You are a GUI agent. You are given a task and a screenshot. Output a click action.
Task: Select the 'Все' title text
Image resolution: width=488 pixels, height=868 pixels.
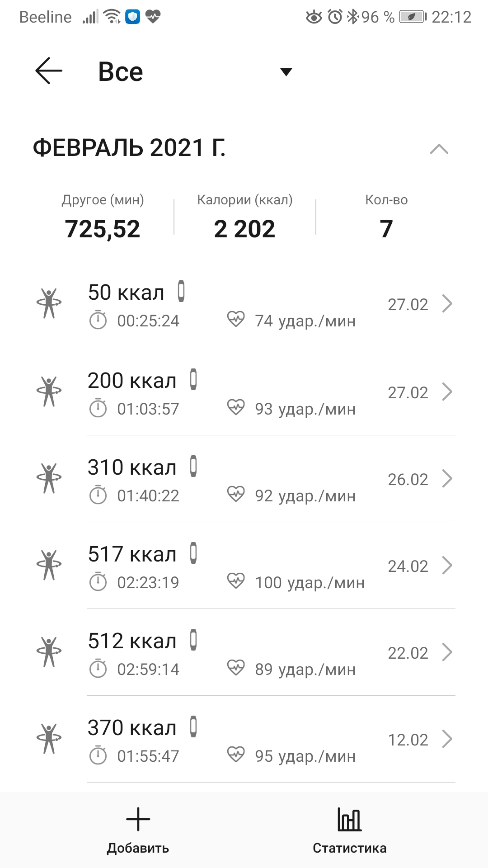click(121, 72)
